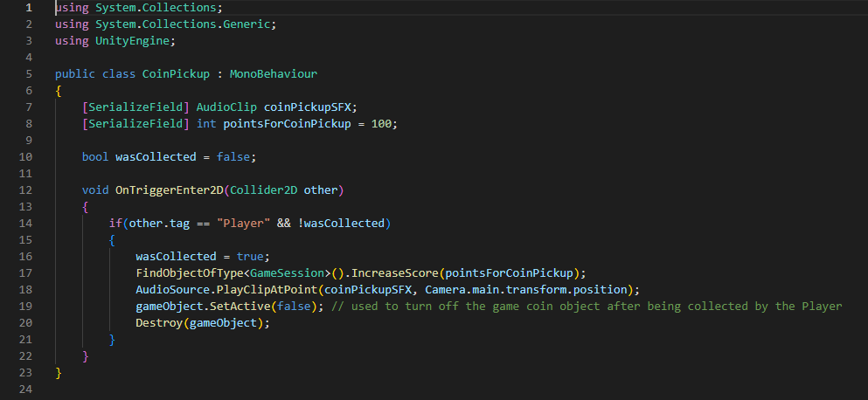
Task: Click the OnTriggerEnter2D method name
Action: coord(170,190)
